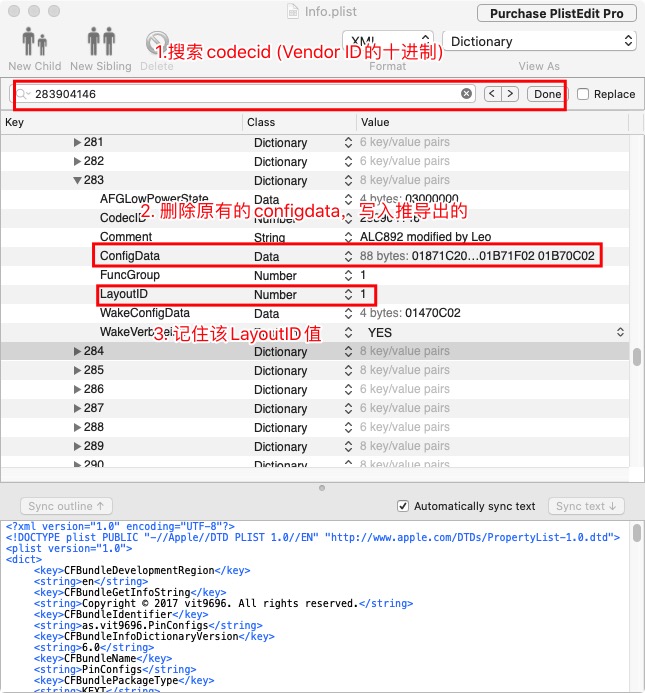Image resolution: width=645 pixels, height=693 pixels.
Task: Change class stepper for 284 dictionary
Action: click(348, 351)
